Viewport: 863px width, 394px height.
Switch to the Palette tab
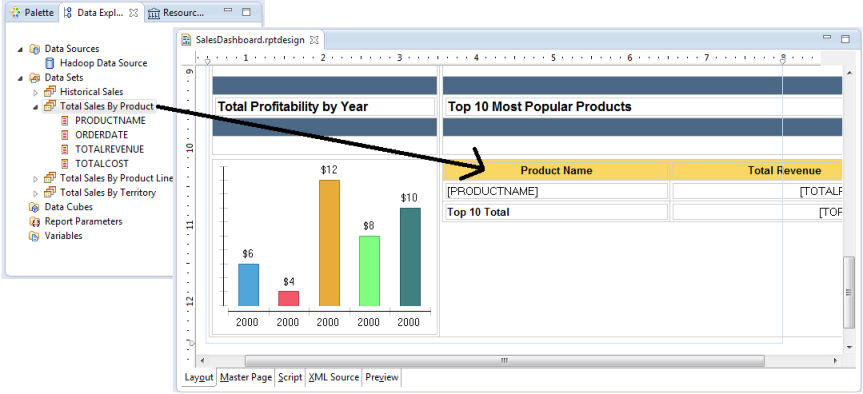(x=32, y=12)
